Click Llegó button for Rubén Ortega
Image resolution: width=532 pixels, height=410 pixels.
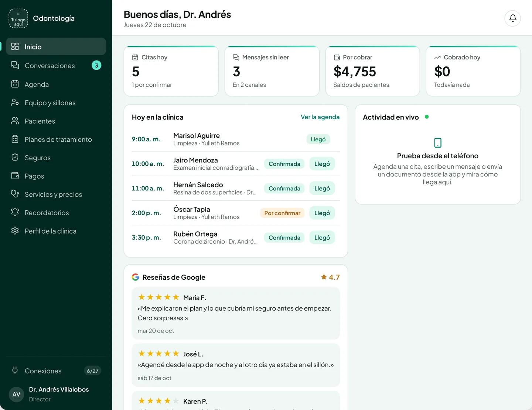[x=322, y=238]
